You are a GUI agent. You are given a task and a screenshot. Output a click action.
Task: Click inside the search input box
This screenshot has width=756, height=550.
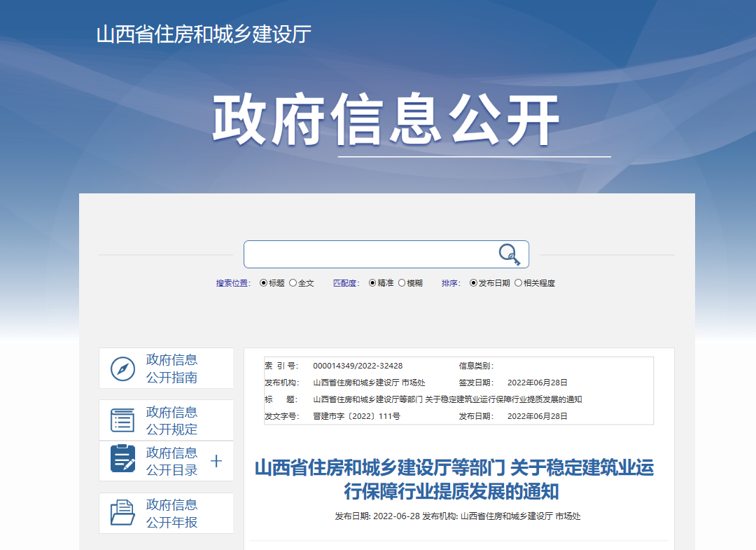(x=371, y=254)
